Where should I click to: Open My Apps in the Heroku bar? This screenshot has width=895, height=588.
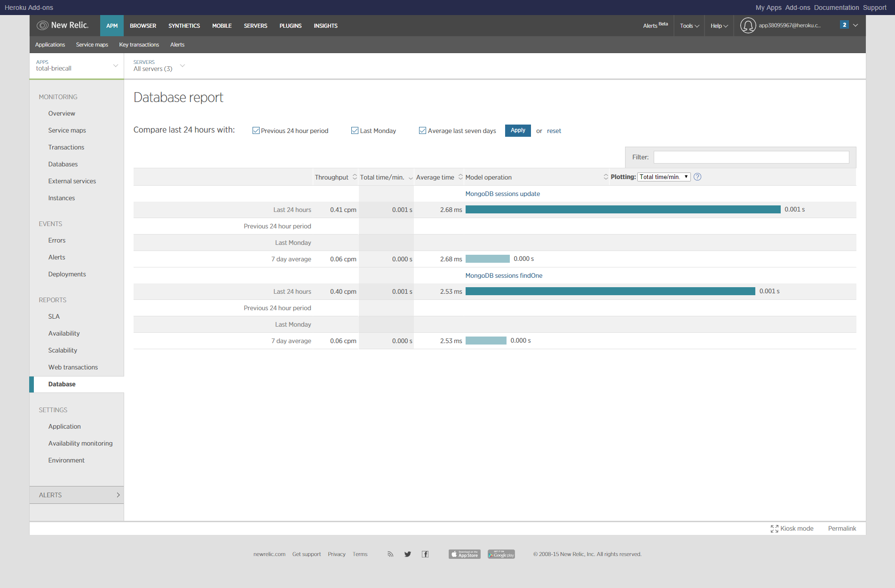coord(768,8)
